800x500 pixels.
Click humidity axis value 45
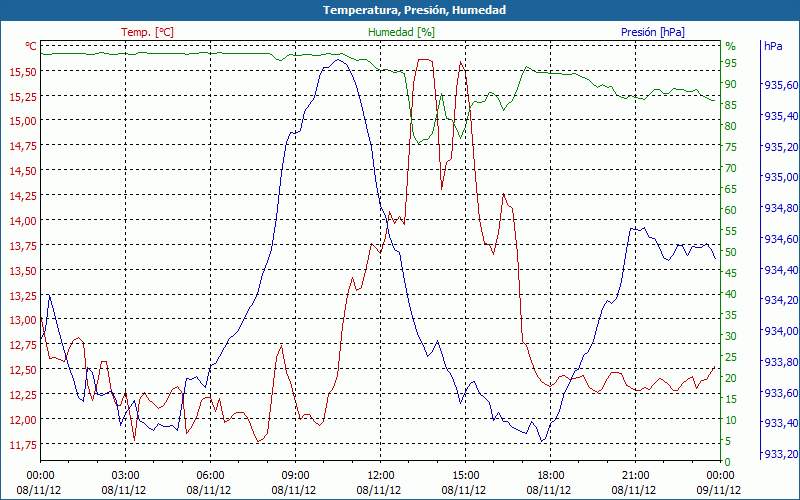(x=731, y=273)
